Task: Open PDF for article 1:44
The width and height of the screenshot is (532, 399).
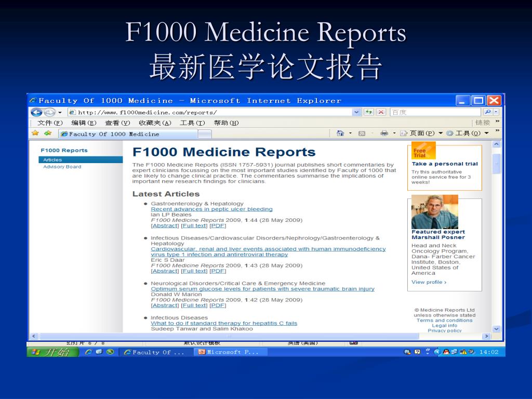Action: point(218,225)
